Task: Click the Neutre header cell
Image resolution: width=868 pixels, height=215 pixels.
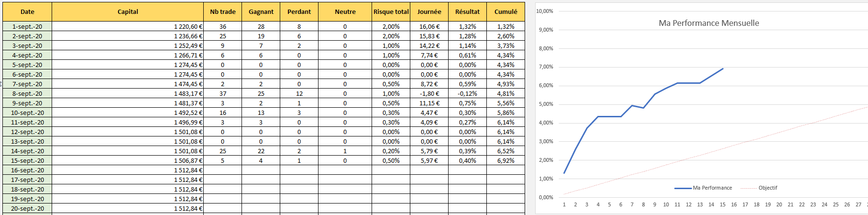Action: click(x=345, y=12)
